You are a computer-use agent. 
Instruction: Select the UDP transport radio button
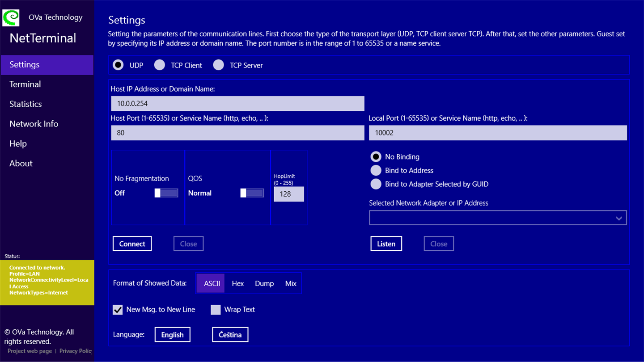(x=118, y=65)
